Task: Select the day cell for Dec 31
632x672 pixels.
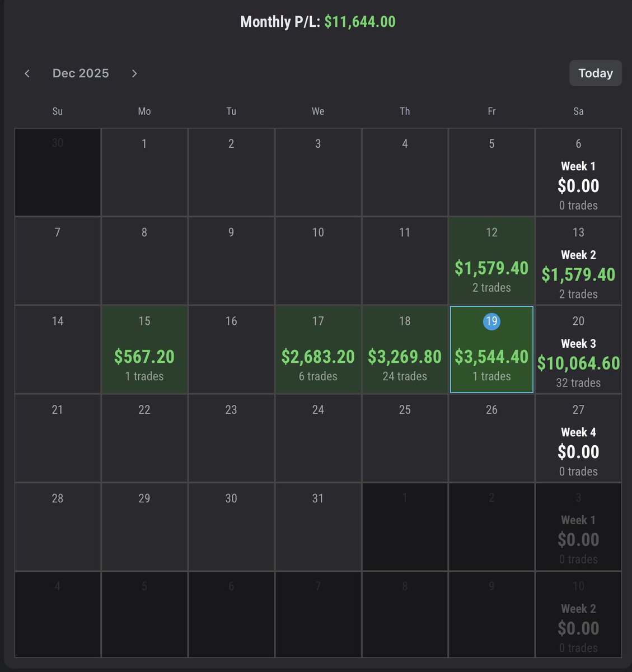Action: tap(318, 526)
